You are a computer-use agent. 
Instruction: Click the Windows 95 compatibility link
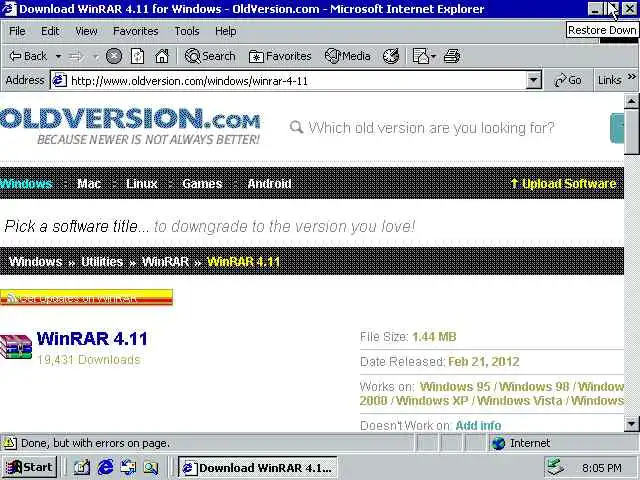click(x=455, y=387)
